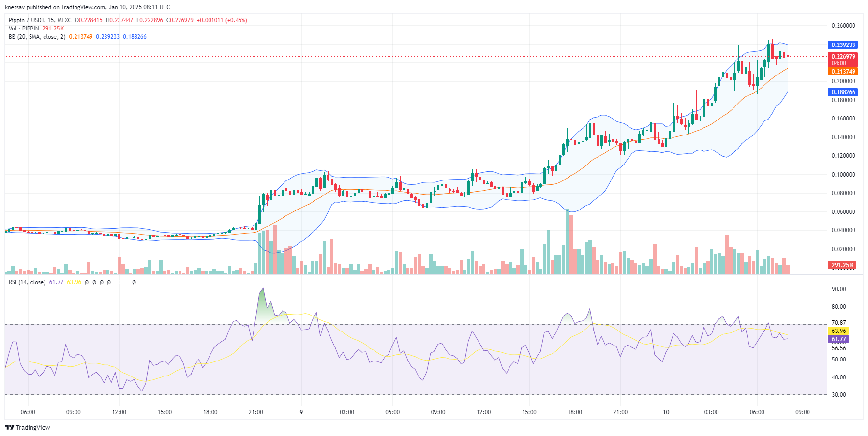This screenshot has width=868, height=436.
Task: Click the 0.160000 price scale label
Action: click(843, 119)
